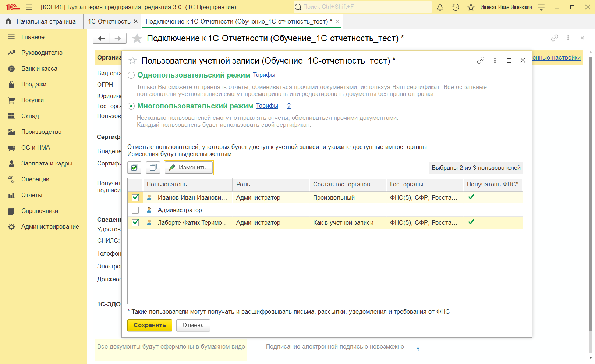
Task: Open more actions dots in users dialog
Action: pos(495,60)
